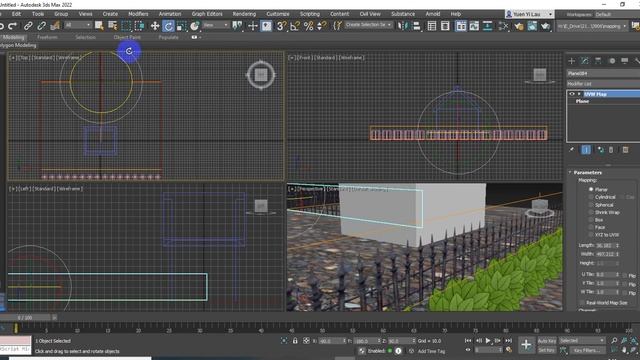Enable Real-World Map Size checkbox

[582, 303]
